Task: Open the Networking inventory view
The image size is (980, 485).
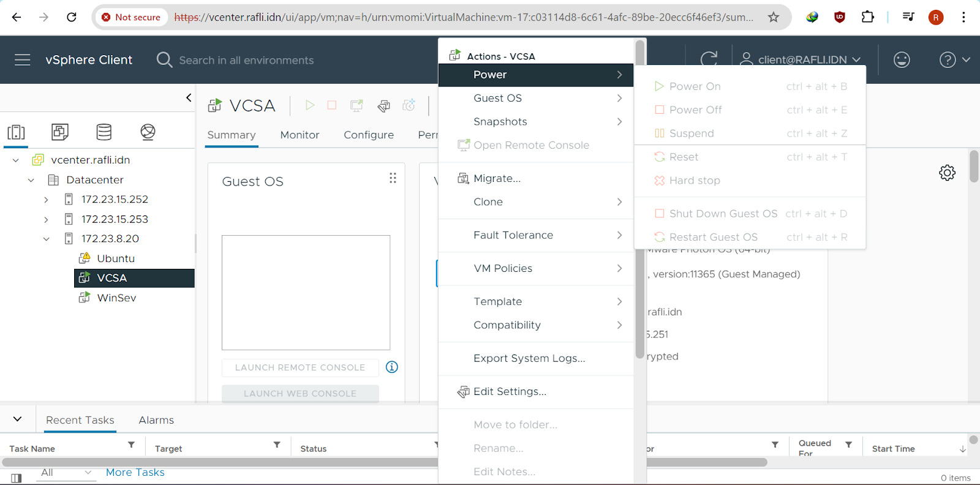Action: 148,132
